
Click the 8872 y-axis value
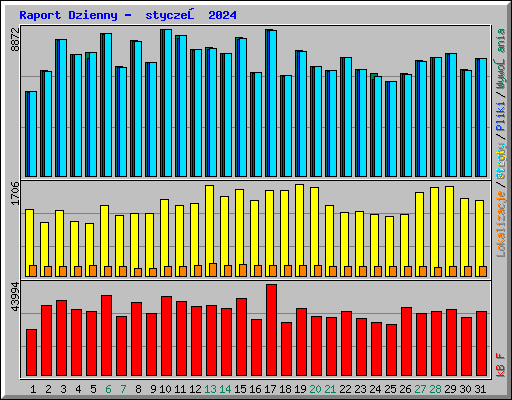[15, 39]
